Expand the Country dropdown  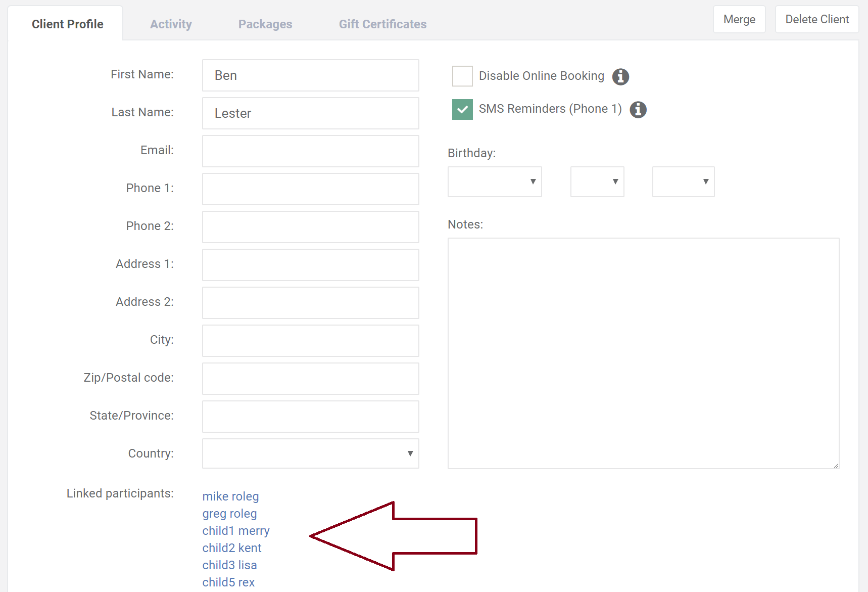pos(311,453)
